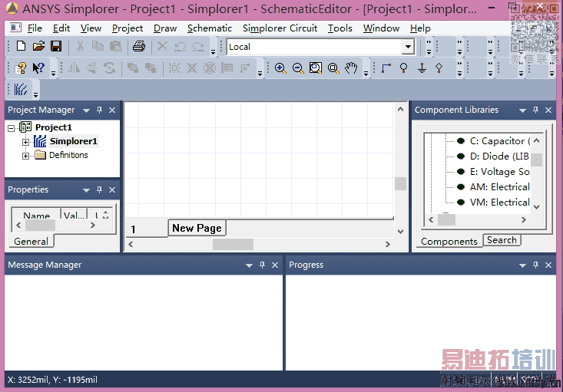This screenshot has width=563, height=392.
Task: Open the Help menu
Action: 420,28
